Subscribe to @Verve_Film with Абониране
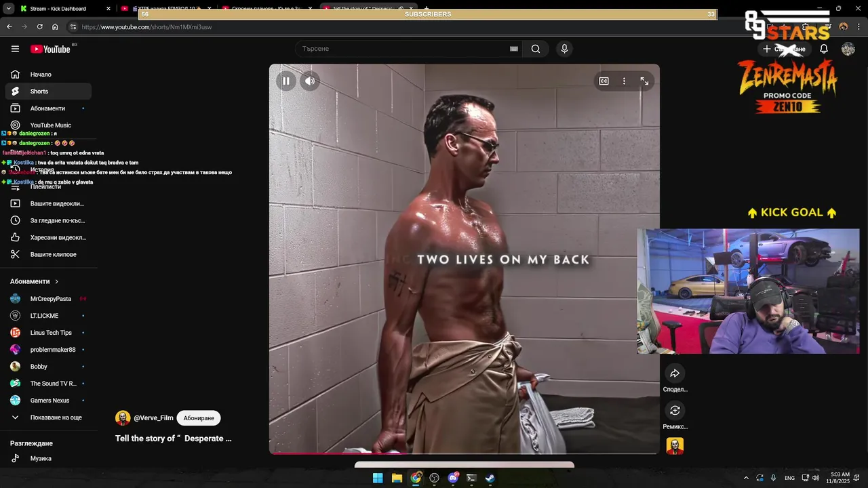868x488 pixels. [x=199, y=418]
